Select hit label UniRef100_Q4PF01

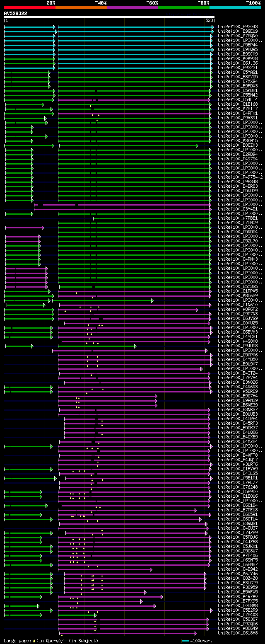[x=238, y=113]
